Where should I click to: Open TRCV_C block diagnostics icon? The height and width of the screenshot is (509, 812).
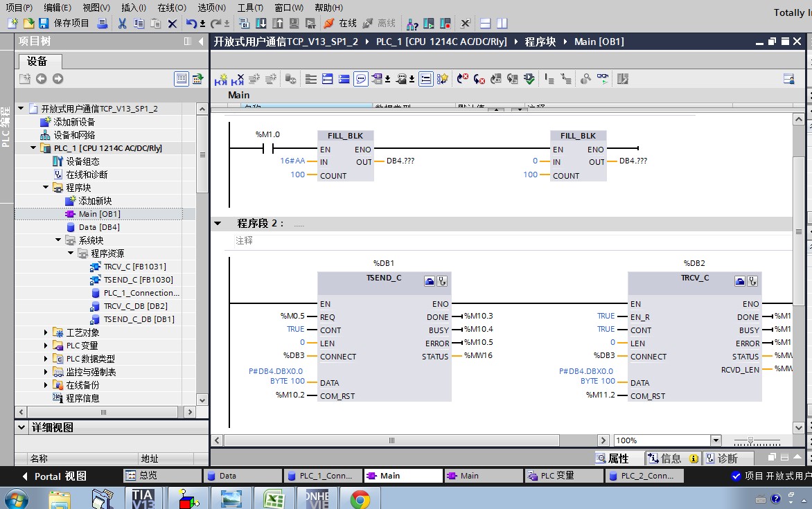coord(752,281)
